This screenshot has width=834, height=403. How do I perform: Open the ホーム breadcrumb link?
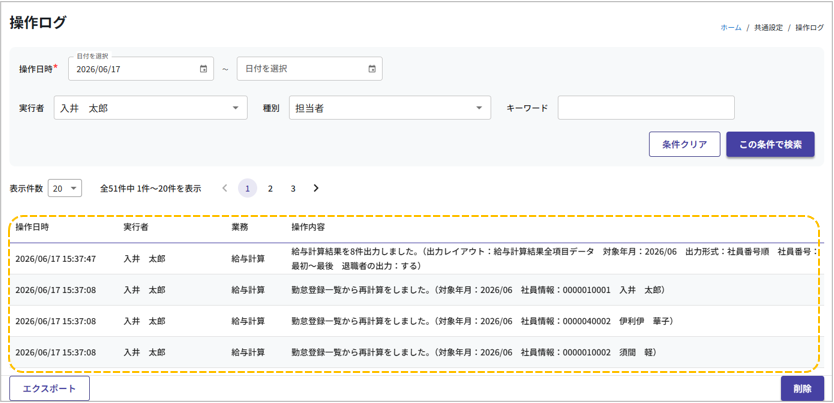(x=731, y=28)
